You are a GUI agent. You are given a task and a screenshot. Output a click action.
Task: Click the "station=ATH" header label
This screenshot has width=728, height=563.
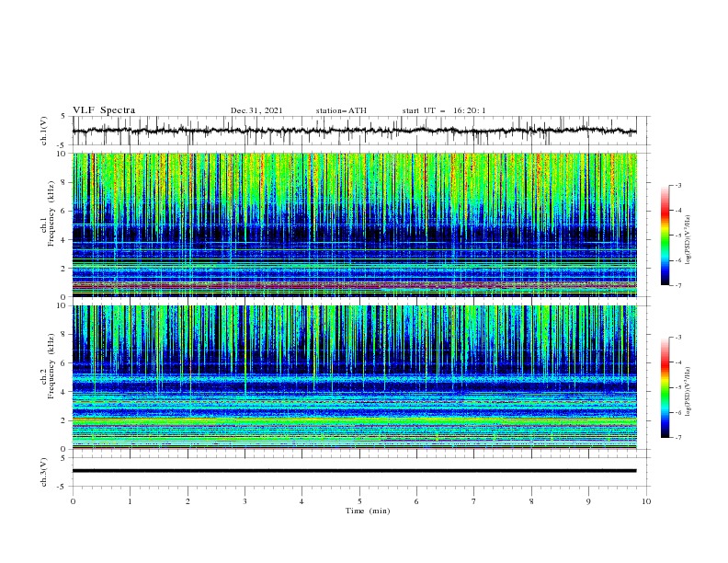(341, 110)
